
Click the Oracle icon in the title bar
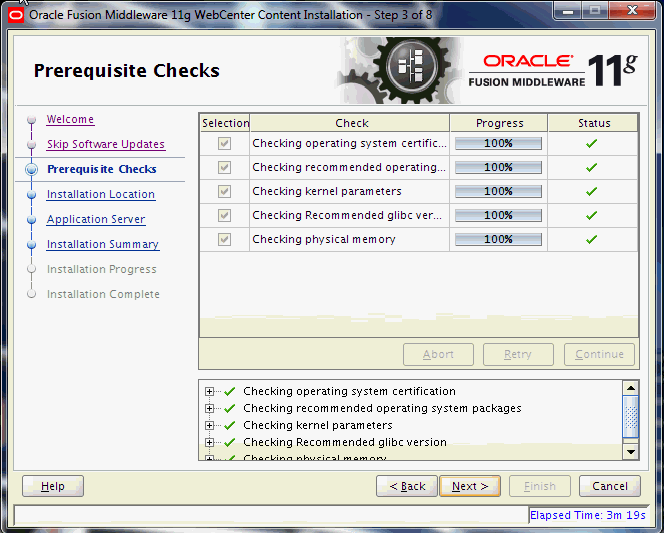[x=16, y=16]
